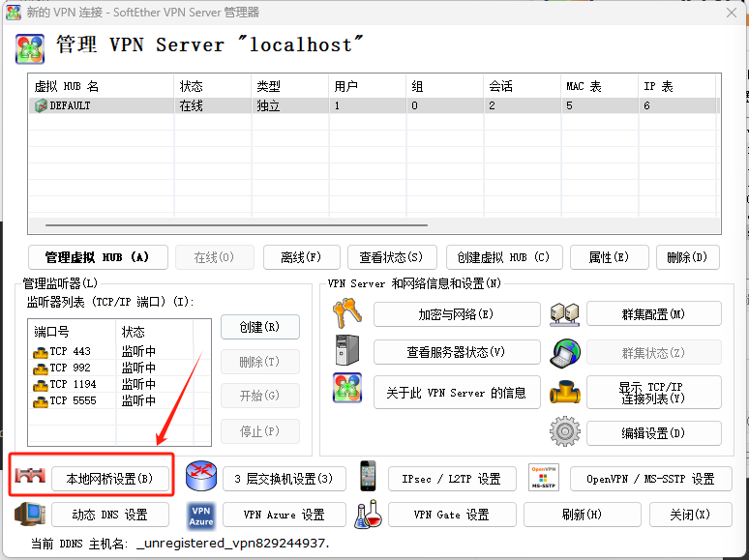Open 3 层交换机设置(3)
Viewport: 749px width, 560px height.
pyautogui.click(x=284, y=479)
